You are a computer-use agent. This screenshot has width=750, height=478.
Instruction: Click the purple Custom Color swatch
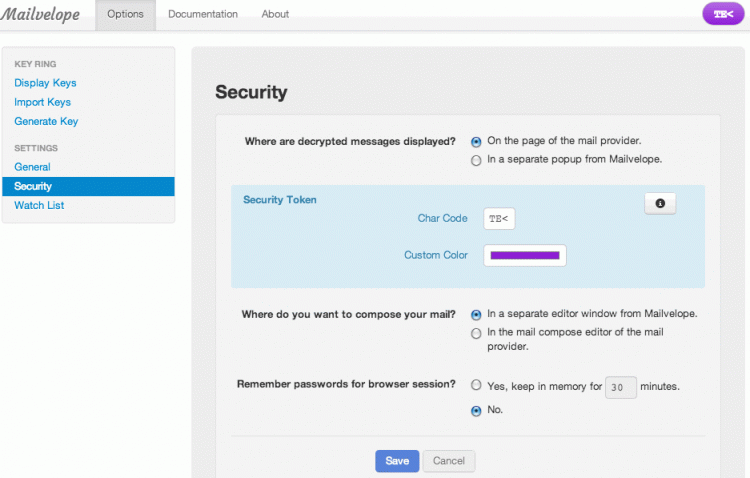[525, 255]
